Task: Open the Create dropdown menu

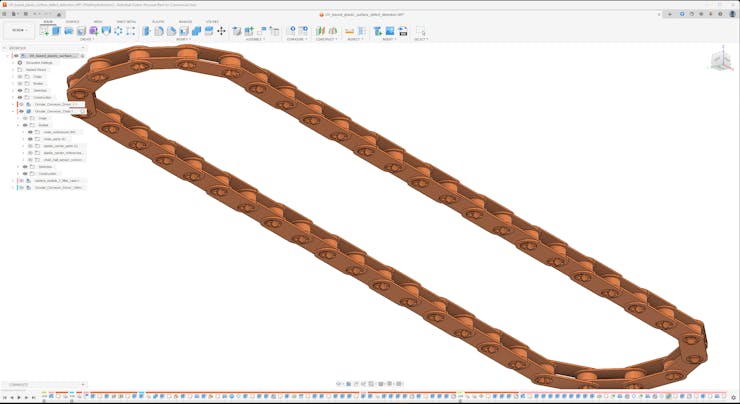Action: tap(86, 39)
